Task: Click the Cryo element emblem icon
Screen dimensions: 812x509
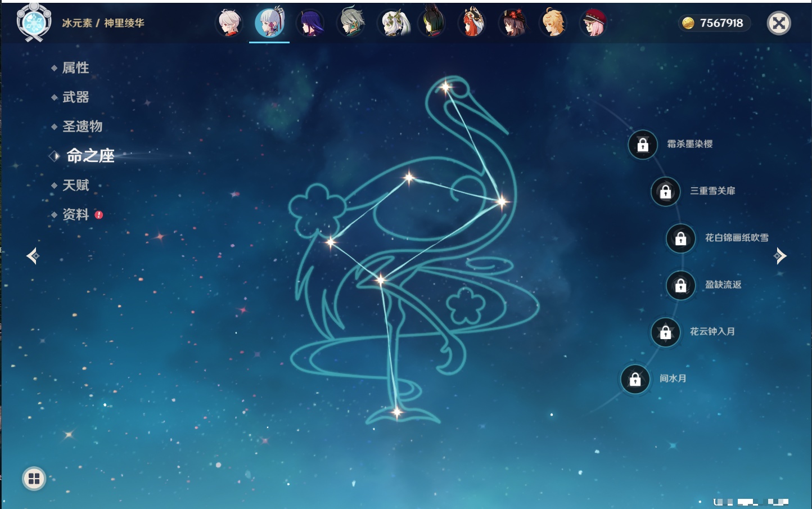Action: (34, 22)
